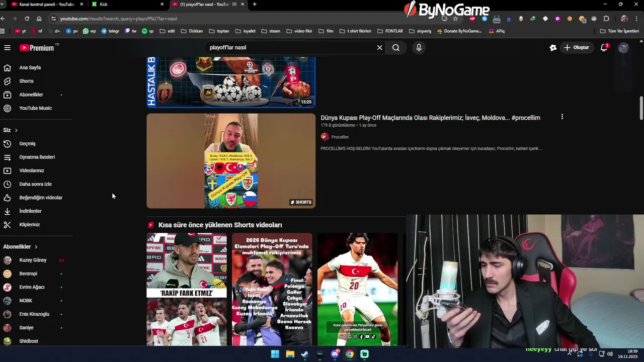644x362 pixels.
Task: Open the three-dot menu for the Dünya Kupası video
Action: (x=562, y=117)
